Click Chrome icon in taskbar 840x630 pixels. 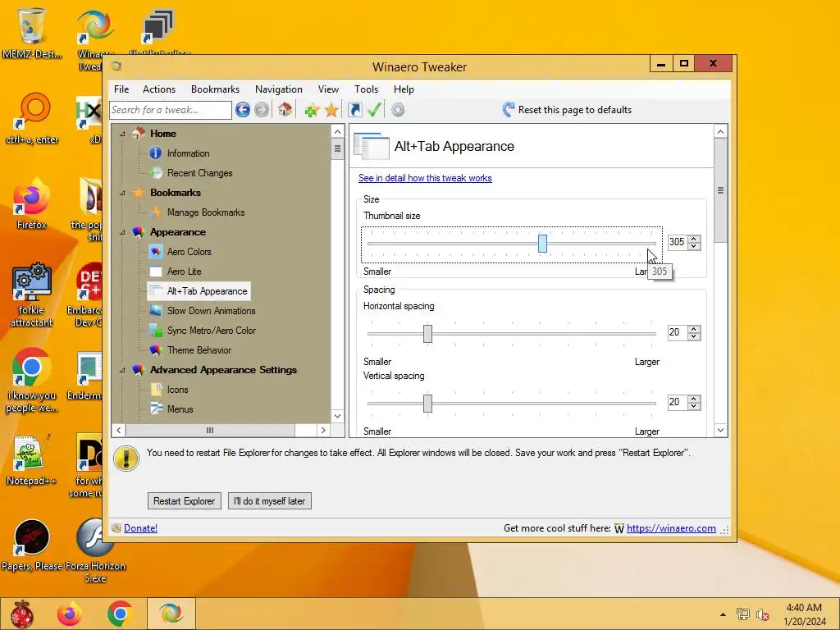click(x=120, y=614)
